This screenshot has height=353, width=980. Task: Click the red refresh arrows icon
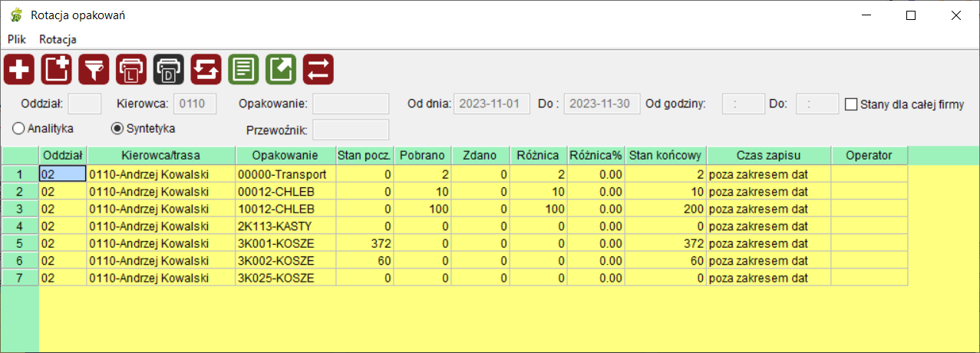pos(206,70)
